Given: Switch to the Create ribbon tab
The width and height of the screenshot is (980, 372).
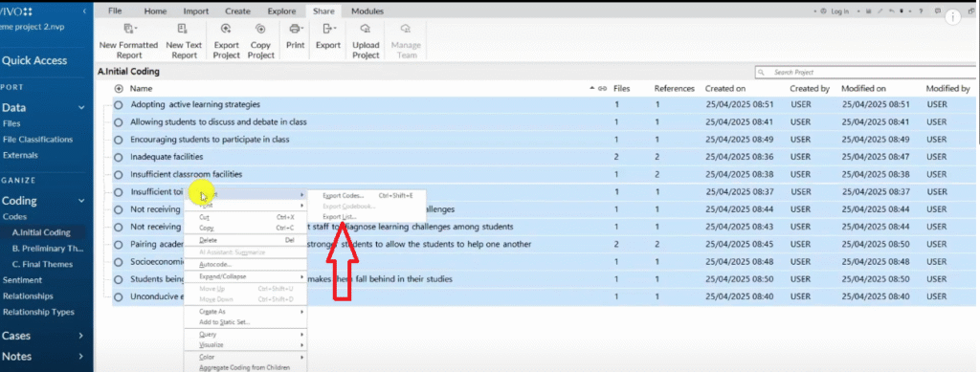Looking at the screenshot, I should [x=237, y=11].
